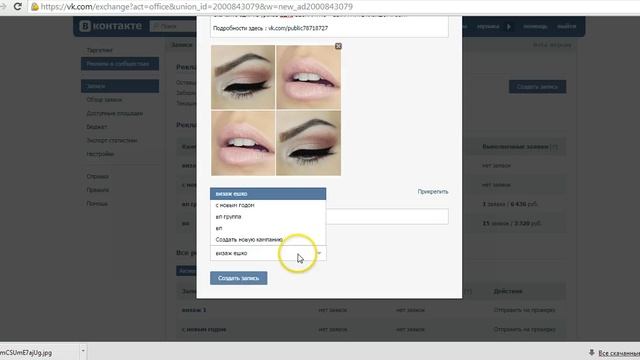The width and height of the screenshot is (640, 360).
Task: Click the VK header search field
Action: 173,26
